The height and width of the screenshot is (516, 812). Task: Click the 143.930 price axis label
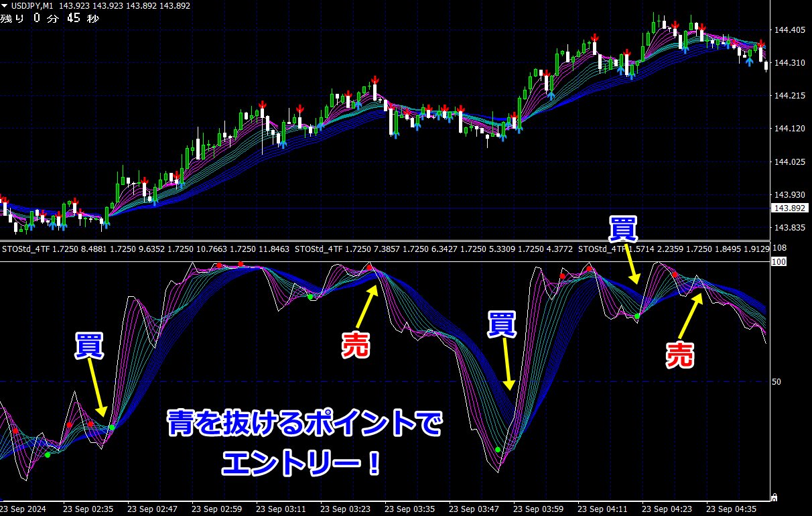(x=789, y=194)
